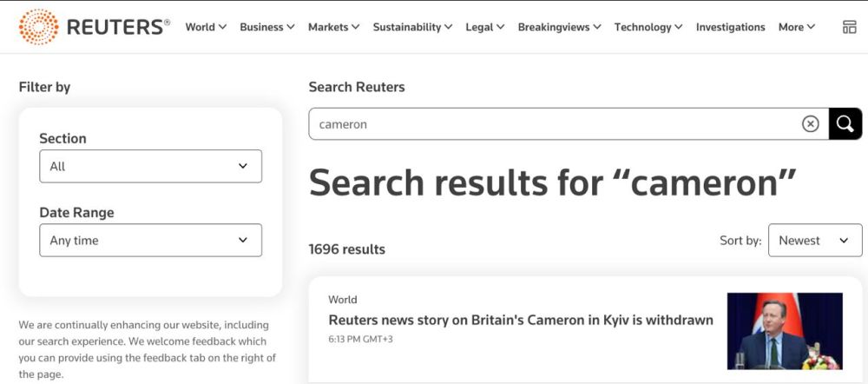Screen dimensions: 868x384
Task: Expand the Technology navigation menu
Action: [x=648, y=27]
